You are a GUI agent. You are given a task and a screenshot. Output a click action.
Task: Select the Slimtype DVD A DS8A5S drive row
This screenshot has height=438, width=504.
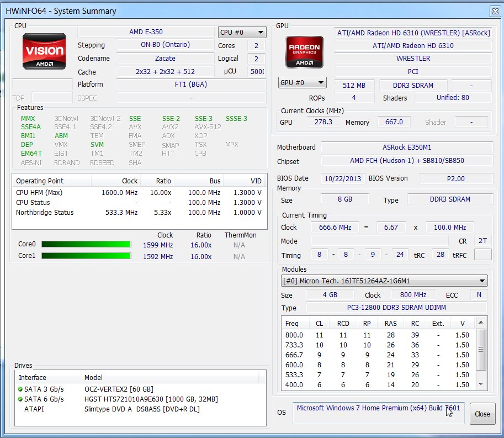pyautogui.click(x=140, y=409)
